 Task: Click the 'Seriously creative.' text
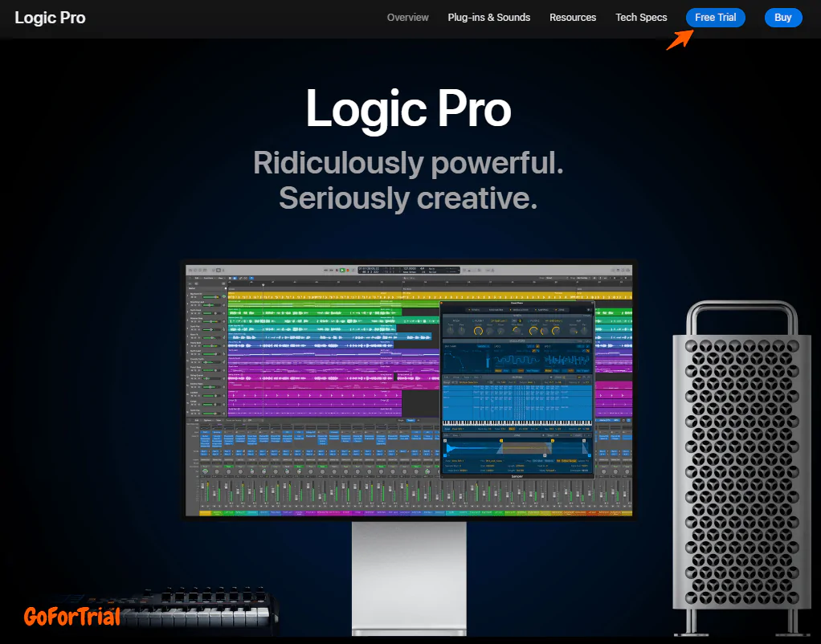(408, 198)
